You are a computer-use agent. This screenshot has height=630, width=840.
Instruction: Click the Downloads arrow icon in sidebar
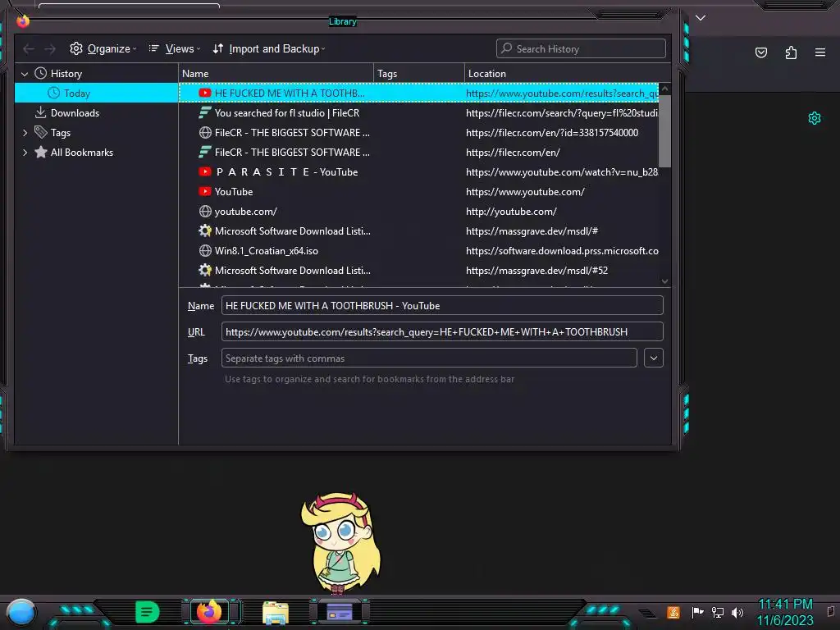click(x=40, y=112)
